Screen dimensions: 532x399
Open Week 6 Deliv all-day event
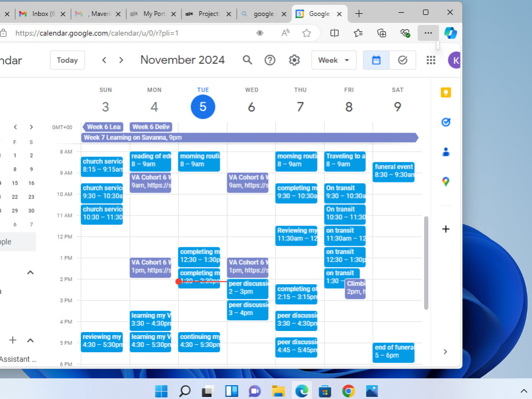[x=151, y=127]
